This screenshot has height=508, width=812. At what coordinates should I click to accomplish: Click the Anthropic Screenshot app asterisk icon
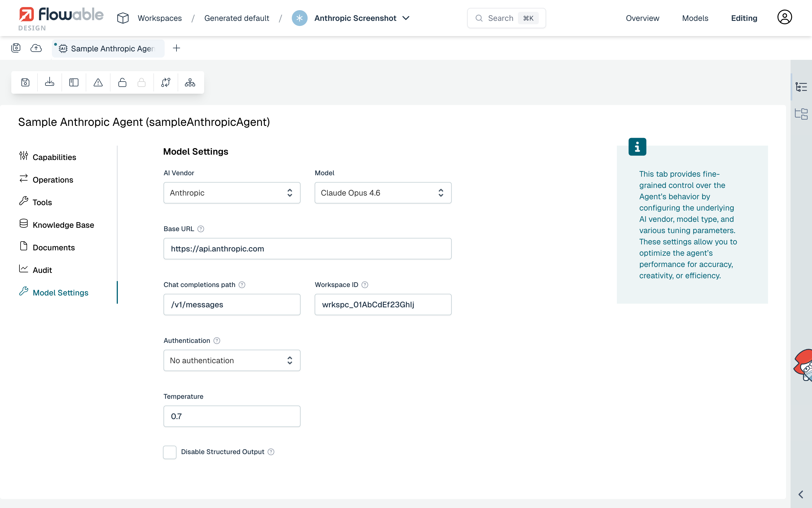(x=299, y=18)
